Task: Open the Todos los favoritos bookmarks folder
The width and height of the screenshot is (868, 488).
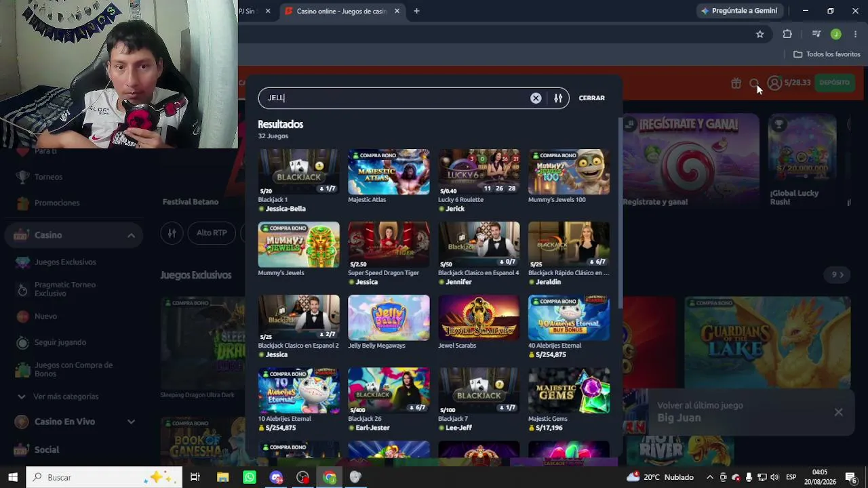Action: pyautogui.click(x=827, y=54)
